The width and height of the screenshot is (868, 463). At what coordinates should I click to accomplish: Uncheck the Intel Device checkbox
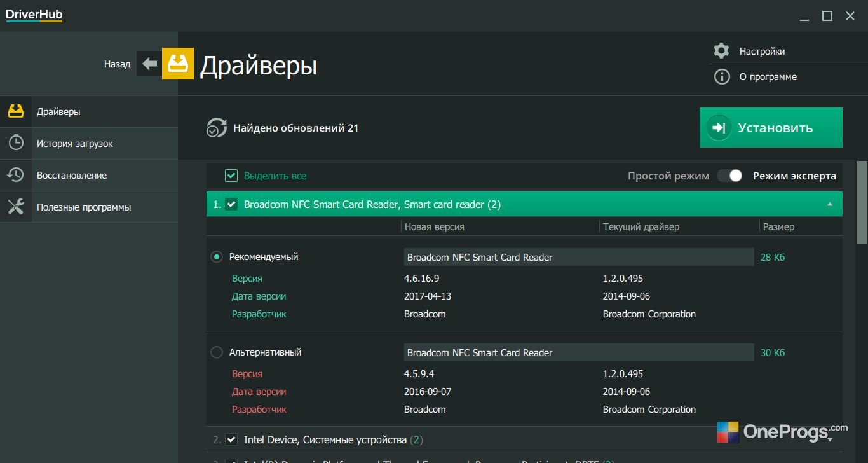tap(231, 439)
